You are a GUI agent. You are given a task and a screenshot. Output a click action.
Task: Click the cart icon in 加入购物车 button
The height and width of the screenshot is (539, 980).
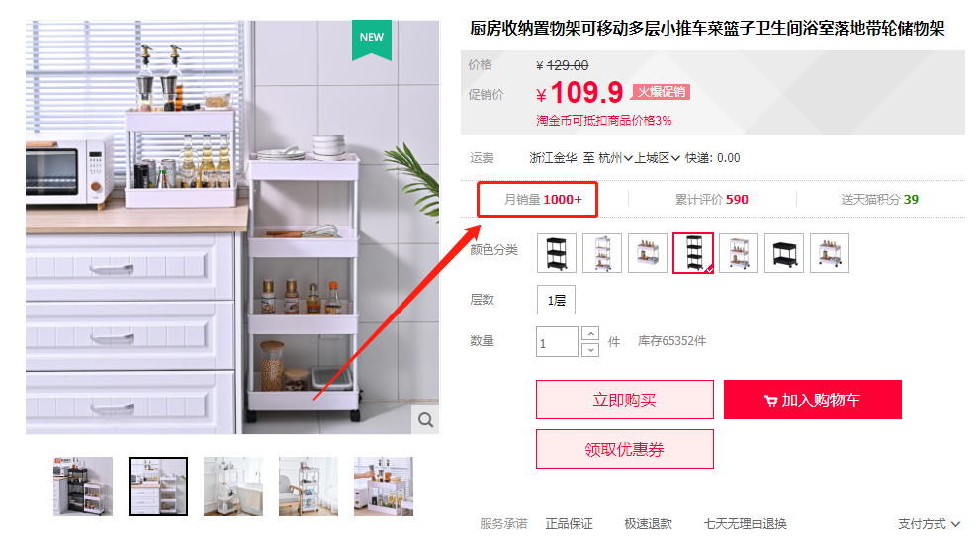point(770,401)
